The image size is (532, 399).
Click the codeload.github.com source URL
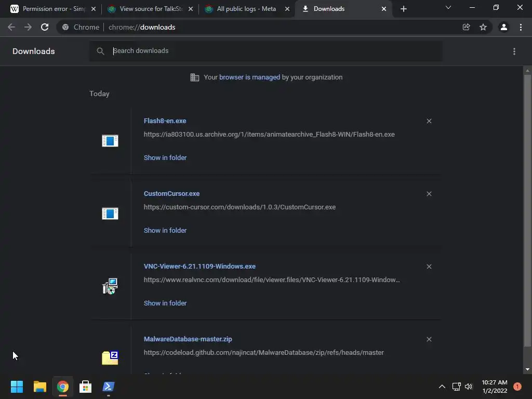coord(263,353)
